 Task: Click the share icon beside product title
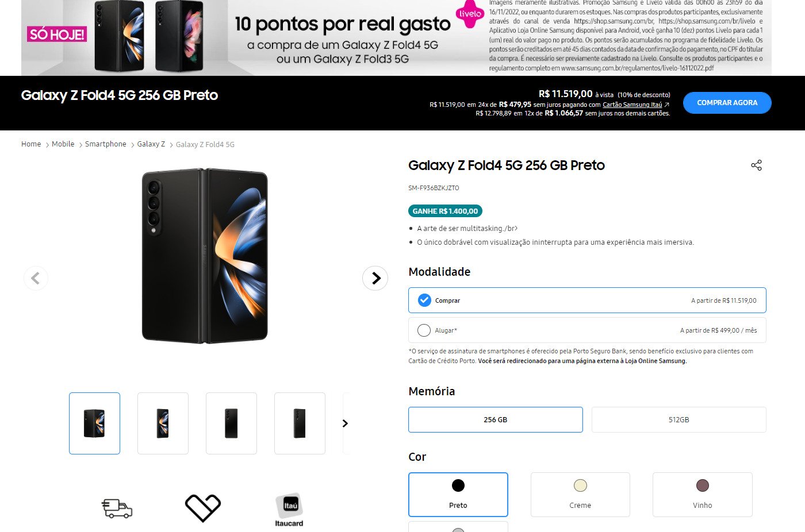[756, 165]
